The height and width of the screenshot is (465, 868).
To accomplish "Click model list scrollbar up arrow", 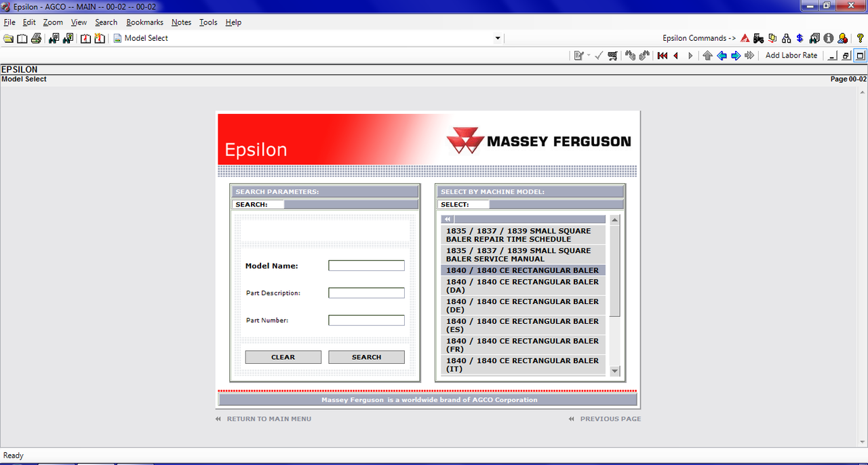I will click(615, 220).
